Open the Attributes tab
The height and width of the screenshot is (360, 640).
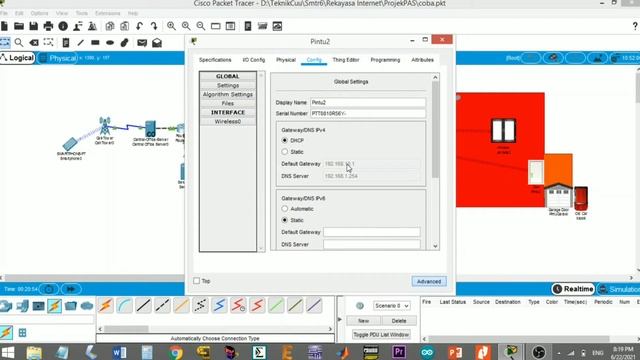click(422, 60)
